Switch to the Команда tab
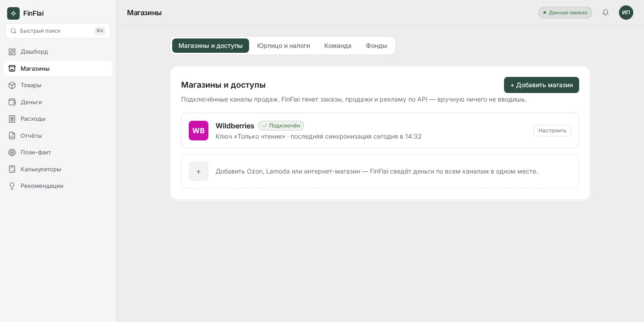The width and height of the screenshot is (644, 322). click(338, 46)
